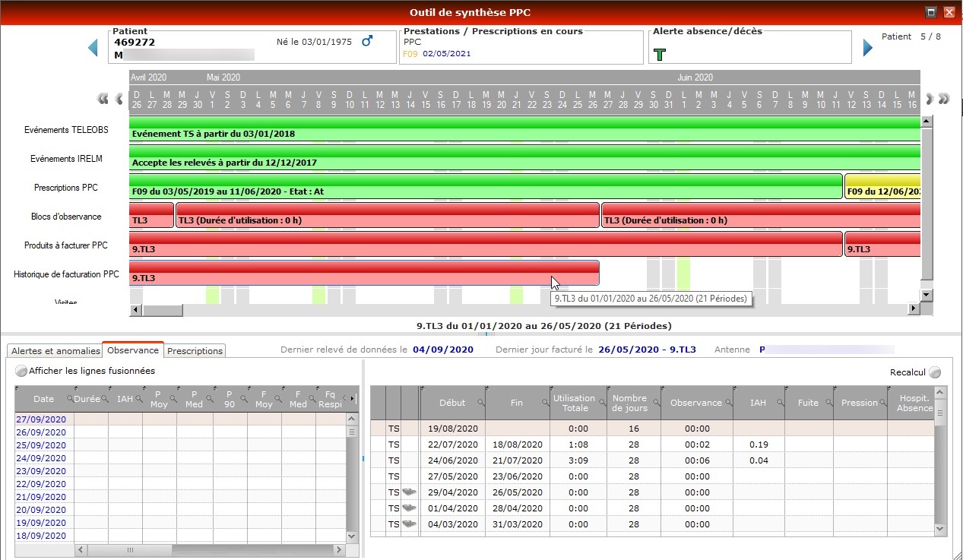Click search icon in Observance column header
The width and height of the screenshot is (963, 560).
coord(728,403)
